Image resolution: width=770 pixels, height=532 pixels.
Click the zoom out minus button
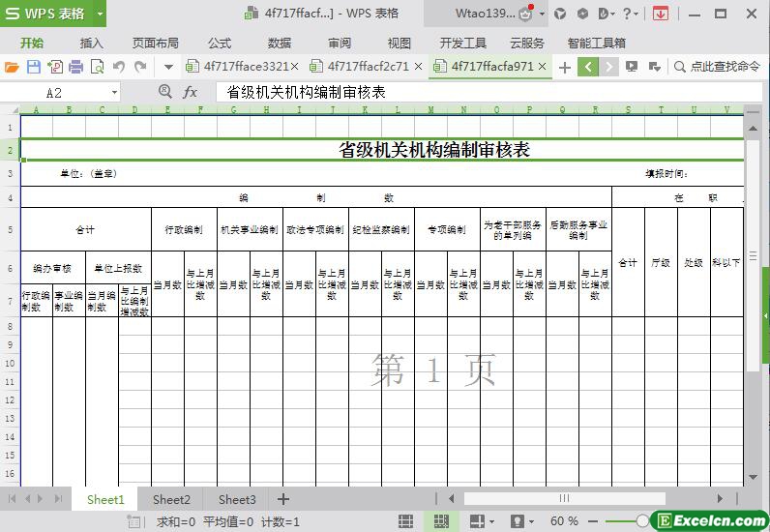coord(593,521)
